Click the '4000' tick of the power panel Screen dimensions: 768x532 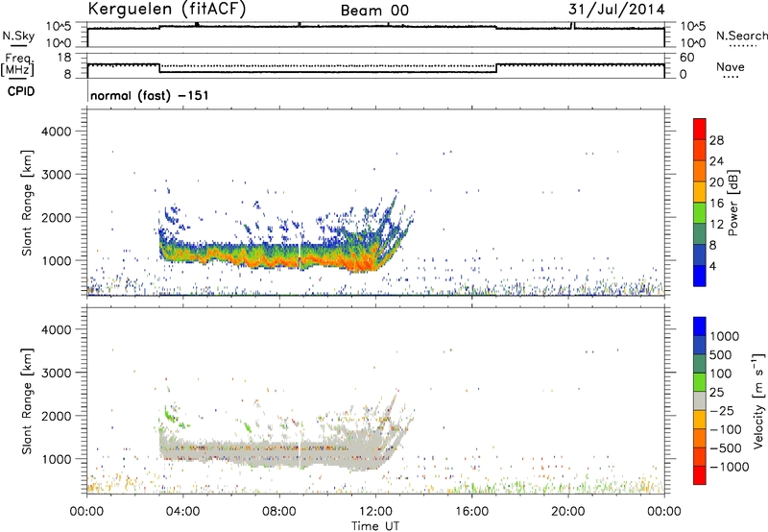(57, 132)
